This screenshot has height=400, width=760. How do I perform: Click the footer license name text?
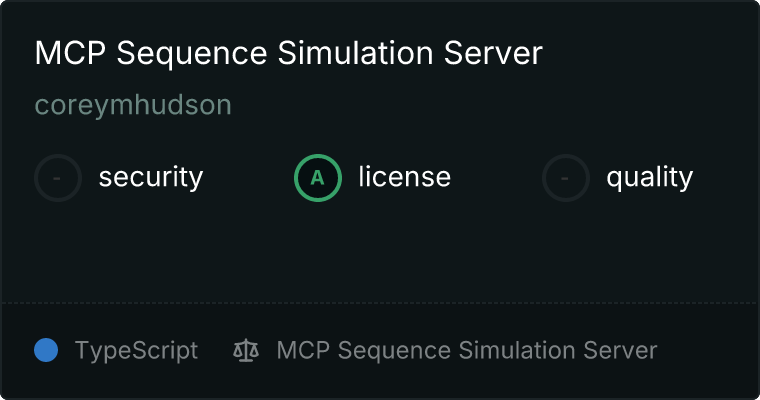467,350
